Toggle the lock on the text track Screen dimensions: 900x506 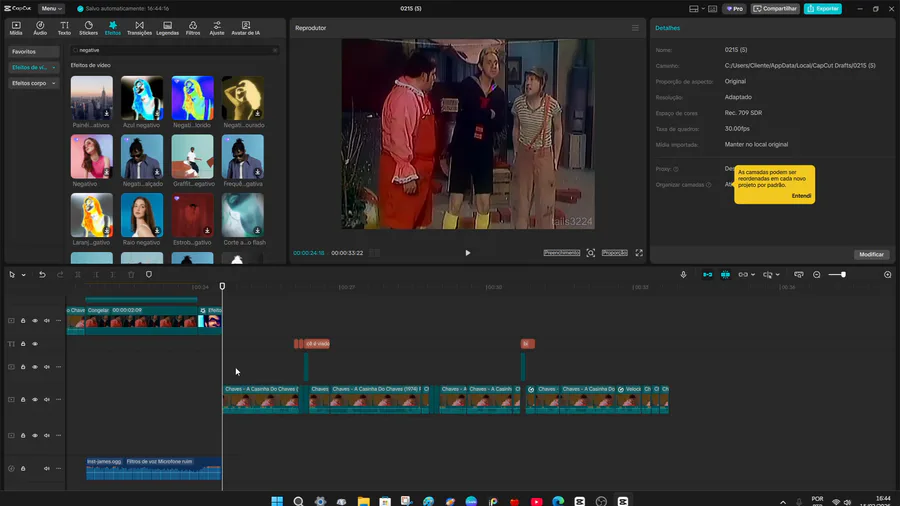click(23, 344)
